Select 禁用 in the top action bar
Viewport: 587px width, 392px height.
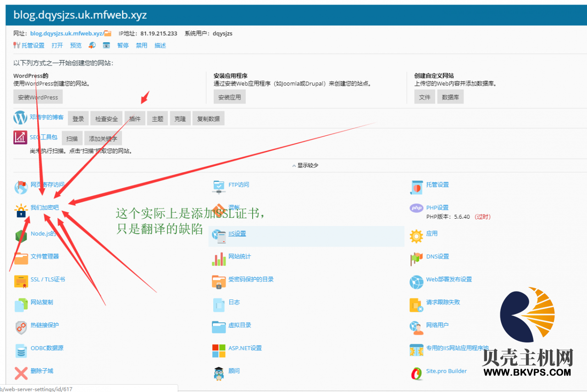click(x=142, y=45)
